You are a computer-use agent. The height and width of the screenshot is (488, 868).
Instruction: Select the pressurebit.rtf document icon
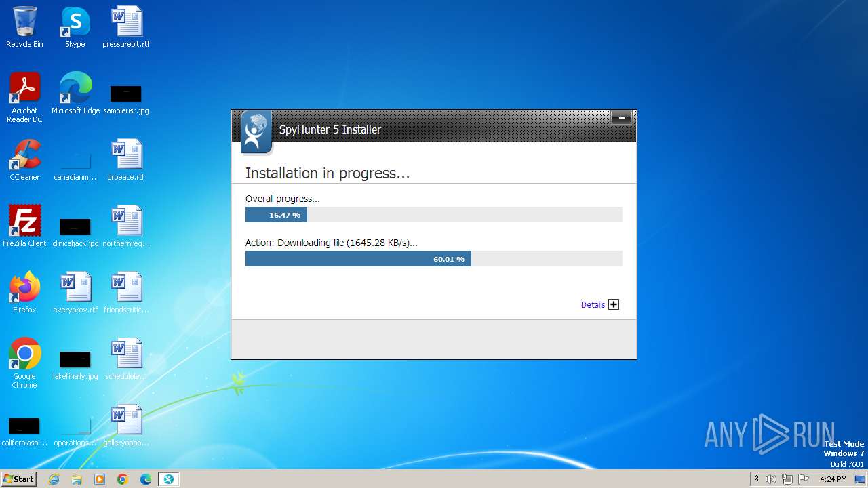click(x=126, y=28)
